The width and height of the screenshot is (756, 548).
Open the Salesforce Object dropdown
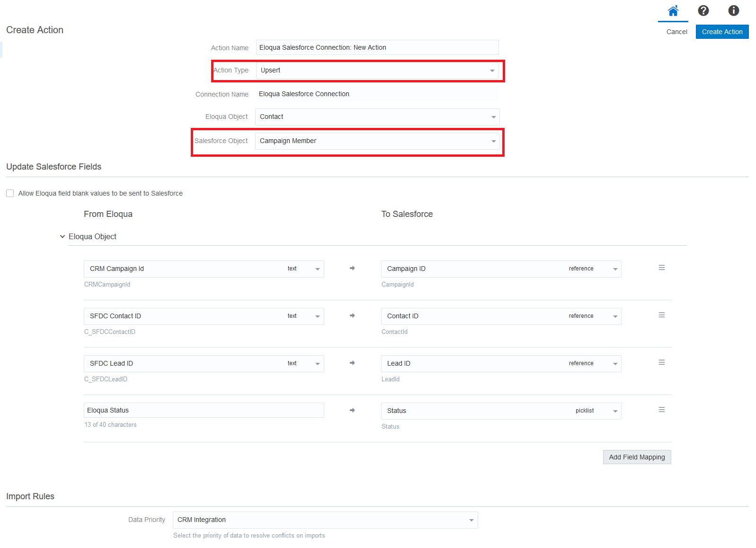(x=377, y=141)
